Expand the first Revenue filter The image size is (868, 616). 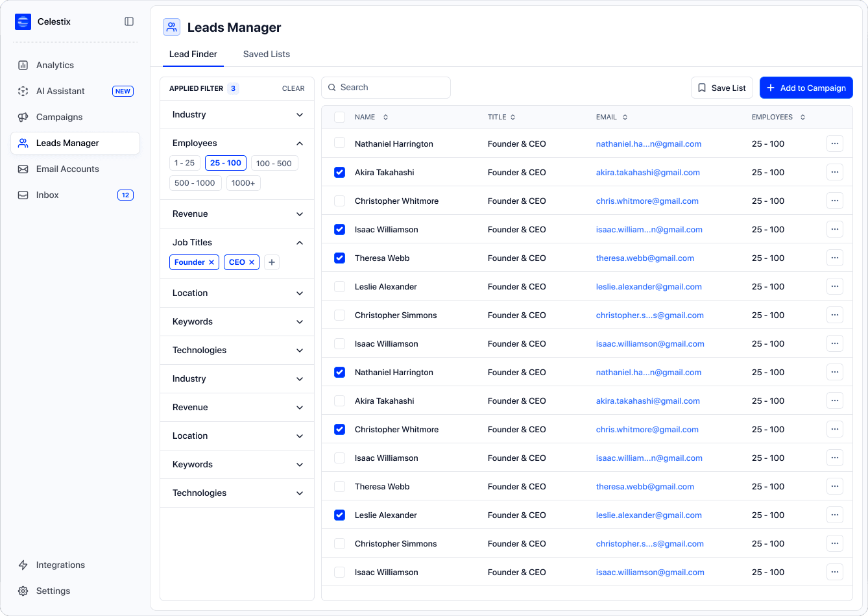[237, 214]
